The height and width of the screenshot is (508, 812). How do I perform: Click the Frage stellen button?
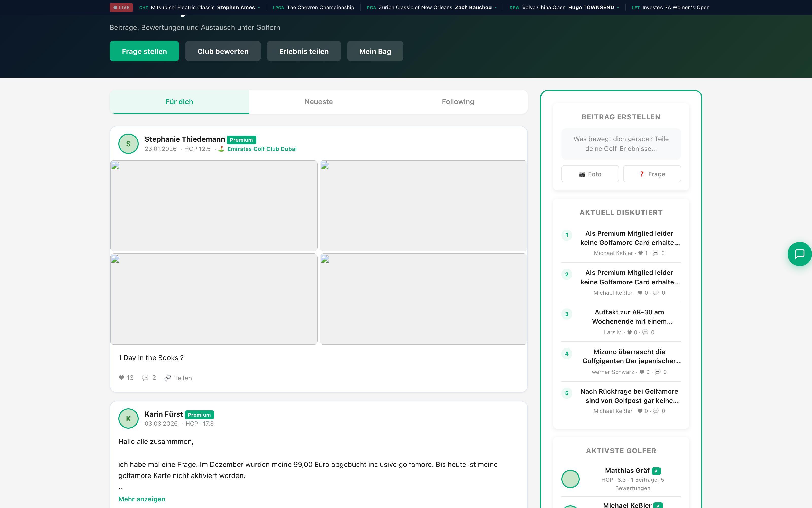click(144, 51)
